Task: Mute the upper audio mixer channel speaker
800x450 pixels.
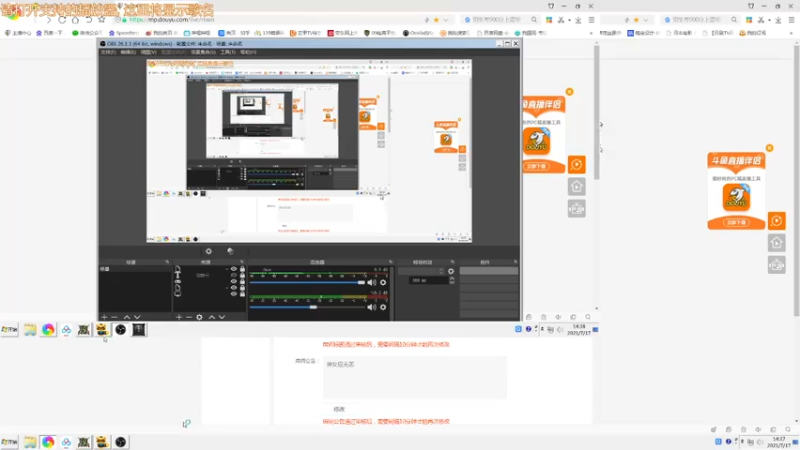Action: pos(371,282)
